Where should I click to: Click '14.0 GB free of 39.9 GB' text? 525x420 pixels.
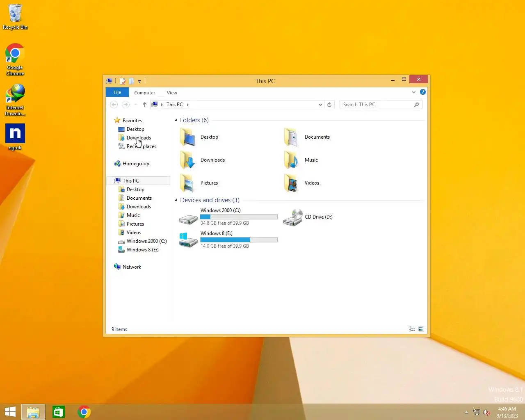click(x=225, y=246)
